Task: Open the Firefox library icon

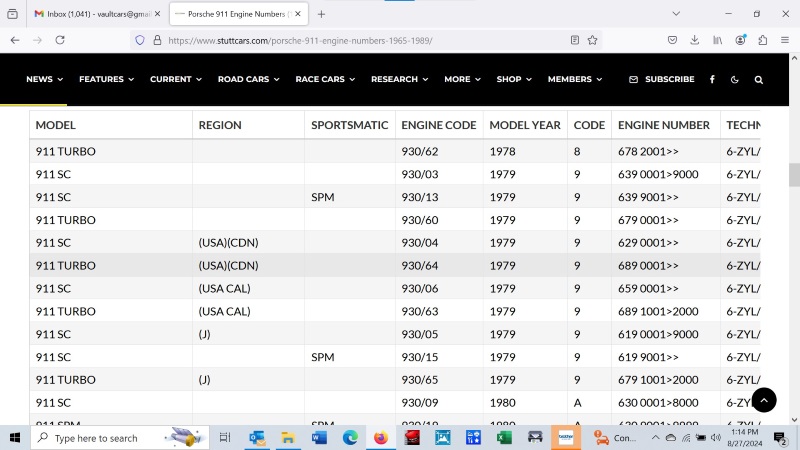Action: (x=717, y=40)
